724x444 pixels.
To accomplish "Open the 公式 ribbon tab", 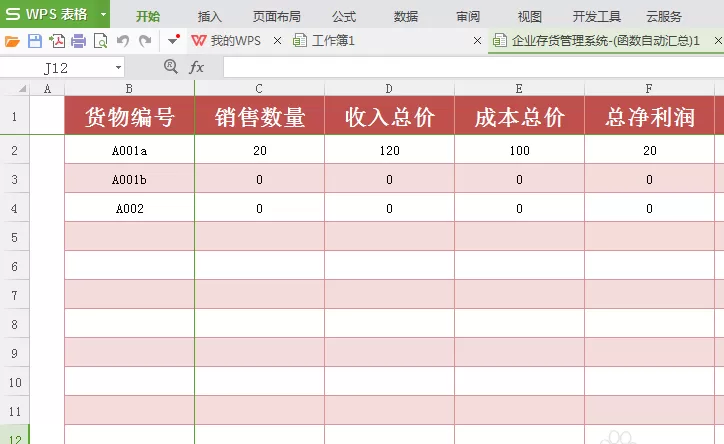I will (x=344, y=17).
